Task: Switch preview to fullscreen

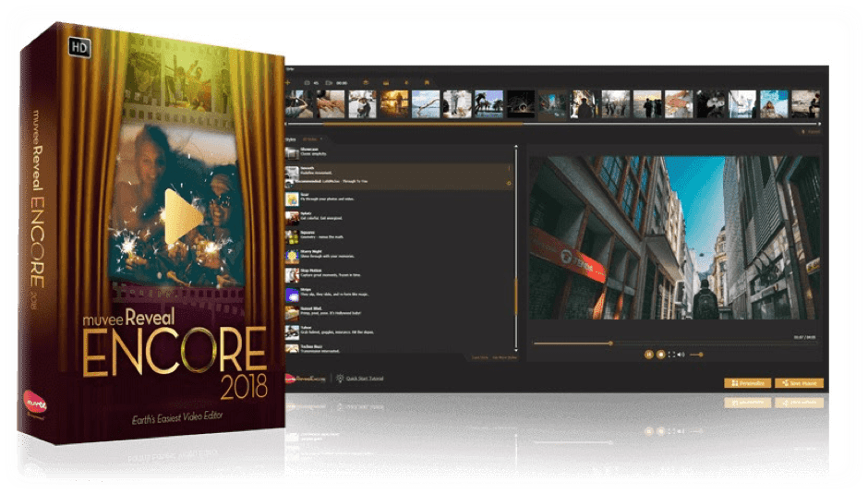Action: (671, 355)
